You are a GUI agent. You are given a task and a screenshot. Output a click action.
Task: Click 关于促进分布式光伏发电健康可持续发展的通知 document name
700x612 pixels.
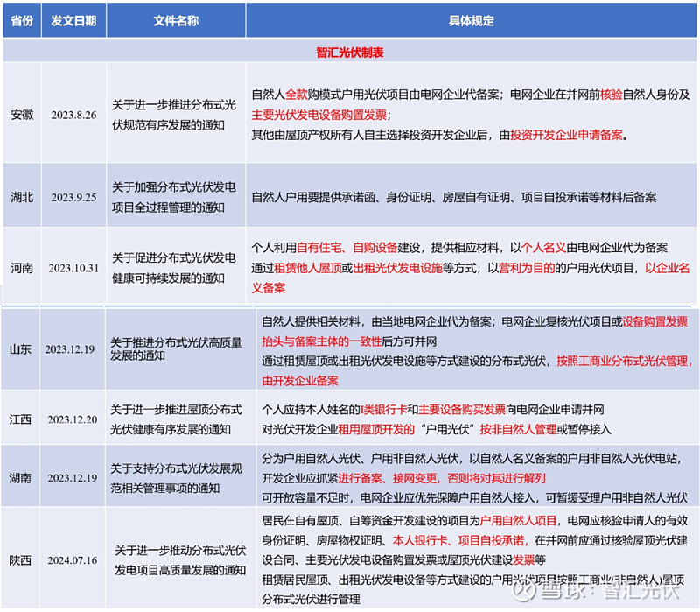click(x=173, y=268)
